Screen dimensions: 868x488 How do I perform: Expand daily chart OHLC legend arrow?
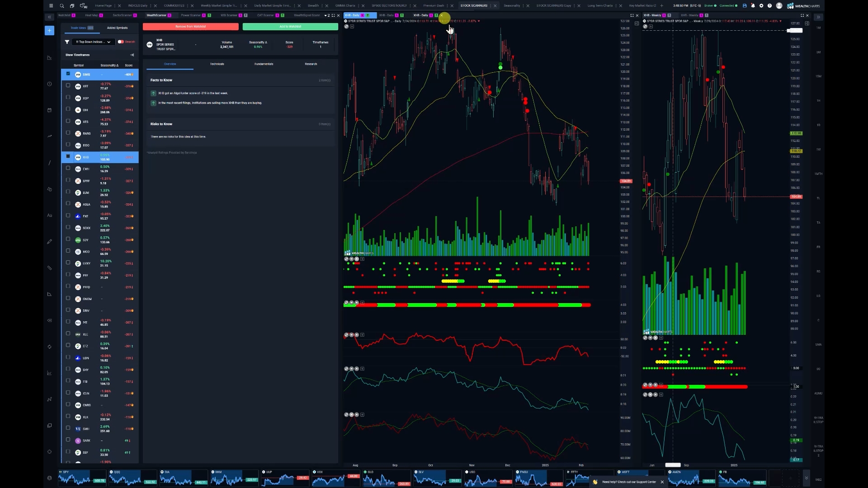pos(479,21)
